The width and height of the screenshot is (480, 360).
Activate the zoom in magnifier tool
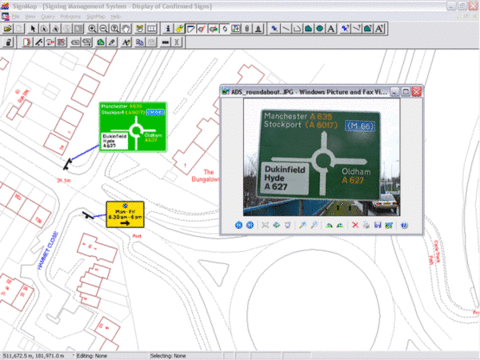[92, 29]
